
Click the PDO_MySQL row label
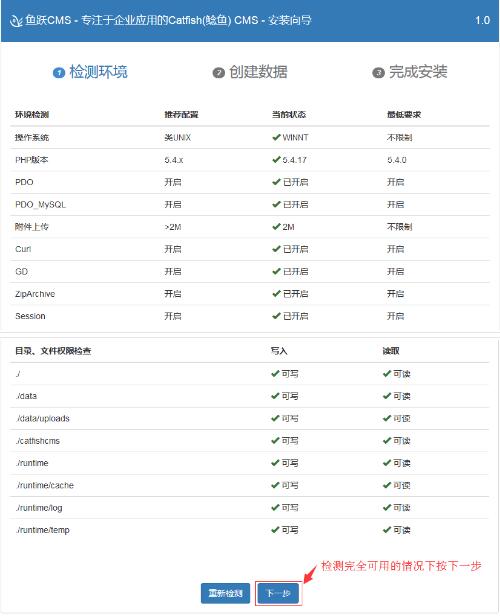40,205
